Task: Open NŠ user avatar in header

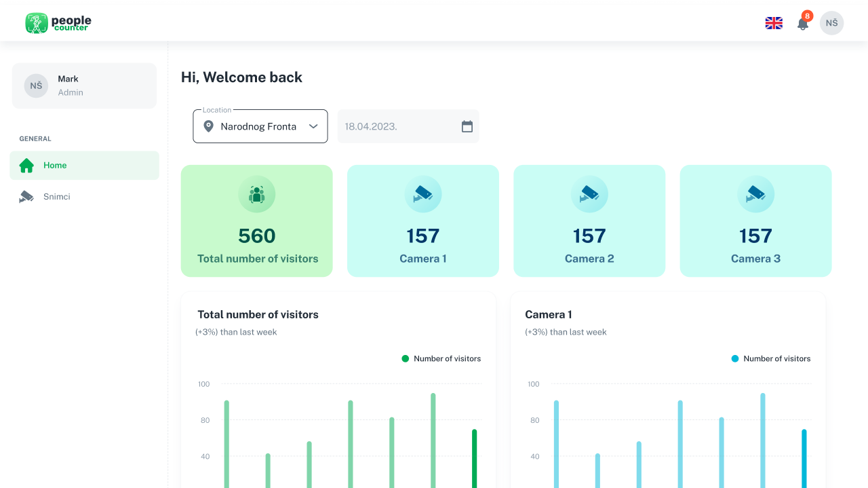Action: 831,23
